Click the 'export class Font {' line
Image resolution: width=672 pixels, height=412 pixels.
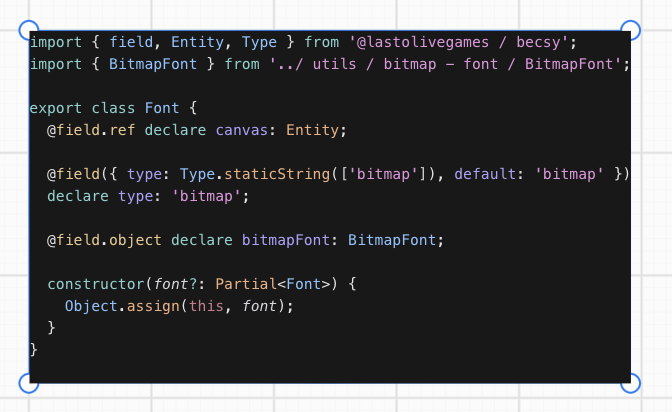tap(113, 108)
